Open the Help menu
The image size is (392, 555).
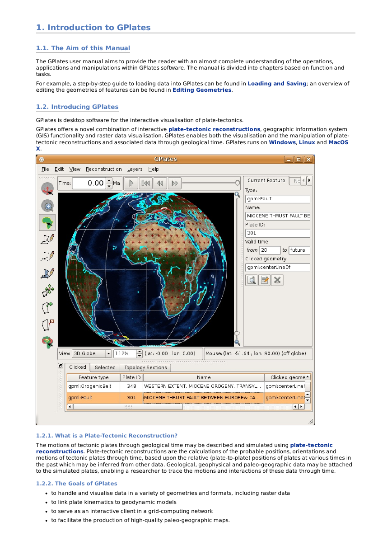(x=154, y=169)
